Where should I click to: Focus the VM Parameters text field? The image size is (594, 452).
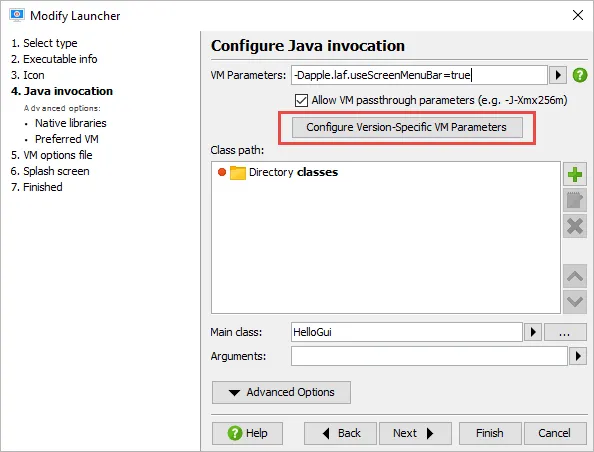[x=419, y=75]
